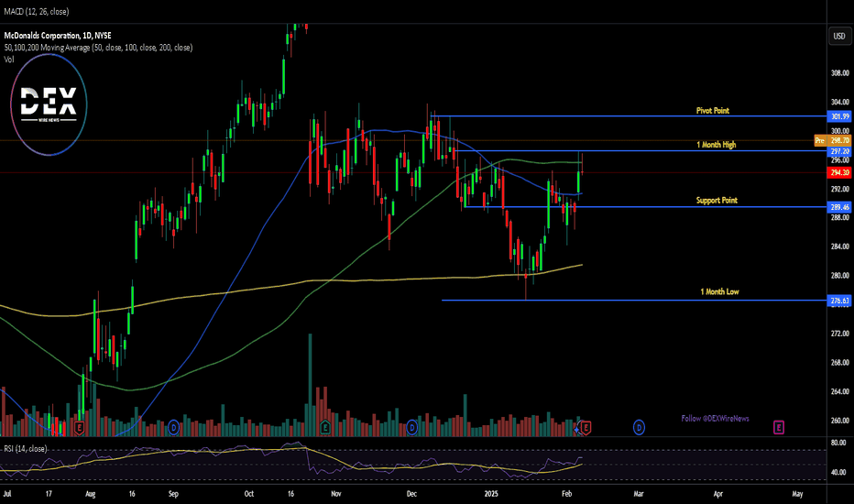
Task: Select the RSI (14, close) legend
Action: [x=25, y=448]
